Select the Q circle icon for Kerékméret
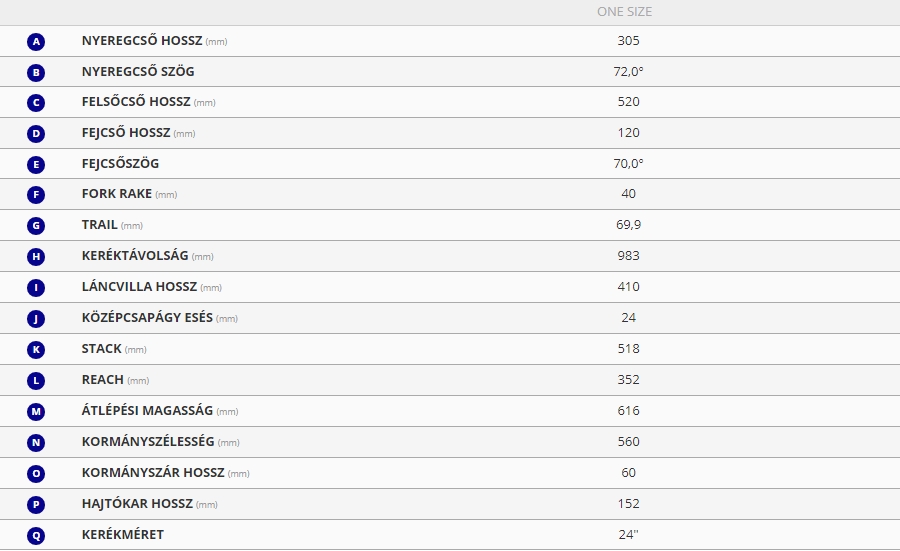 tap(36, 536)
